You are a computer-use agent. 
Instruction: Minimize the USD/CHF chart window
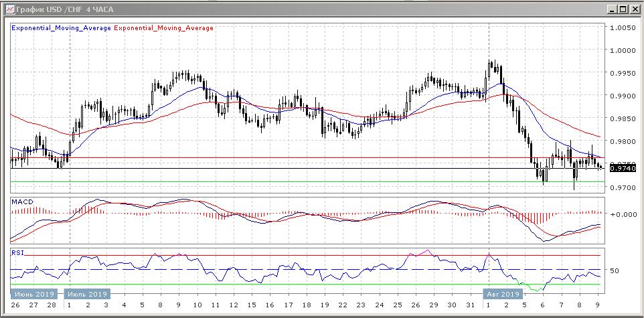[x=611, y=9]
